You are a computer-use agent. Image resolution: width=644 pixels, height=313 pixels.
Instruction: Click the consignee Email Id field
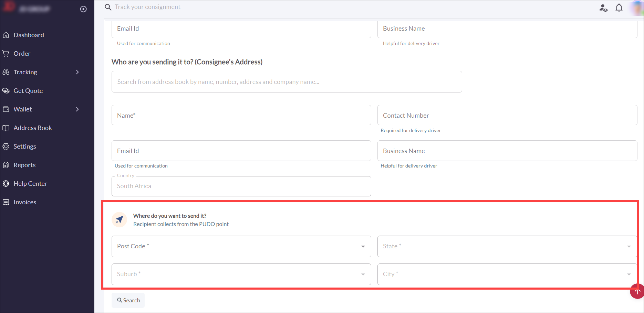(241, 151)
